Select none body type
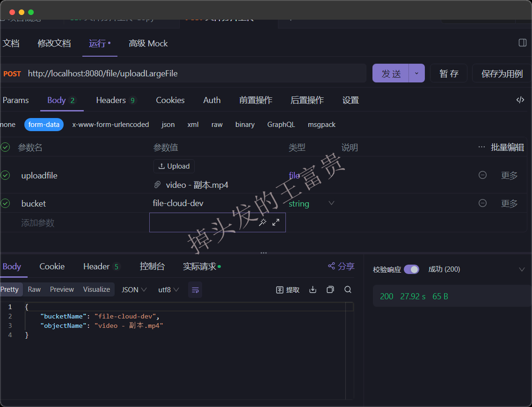The height and width of the screenshot is (407, 532). pyautogui.click(x=8, y=125)
